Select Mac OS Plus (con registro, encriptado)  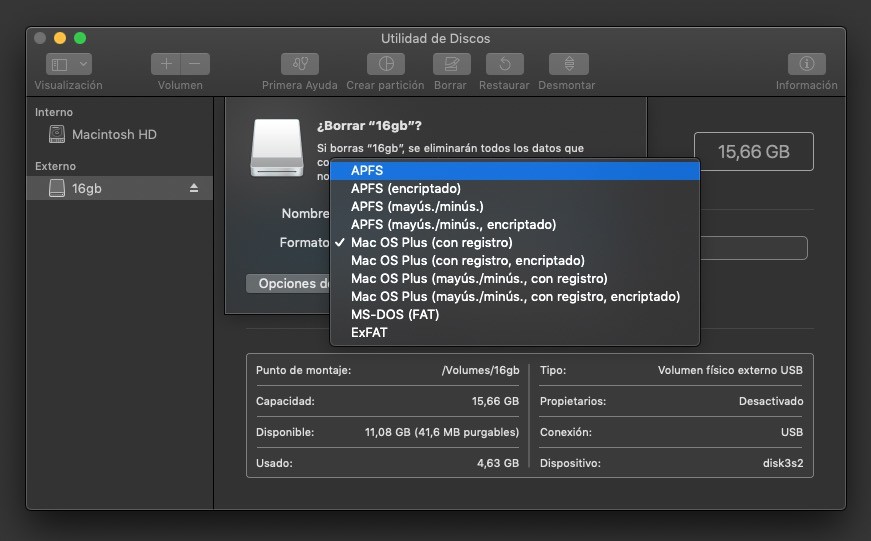pos(467,260)
